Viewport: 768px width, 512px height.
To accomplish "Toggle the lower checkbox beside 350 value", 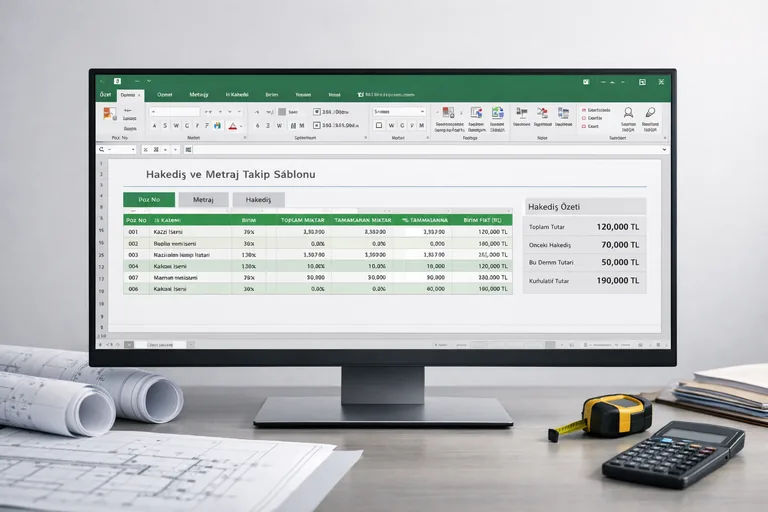I will coord(316,125).
